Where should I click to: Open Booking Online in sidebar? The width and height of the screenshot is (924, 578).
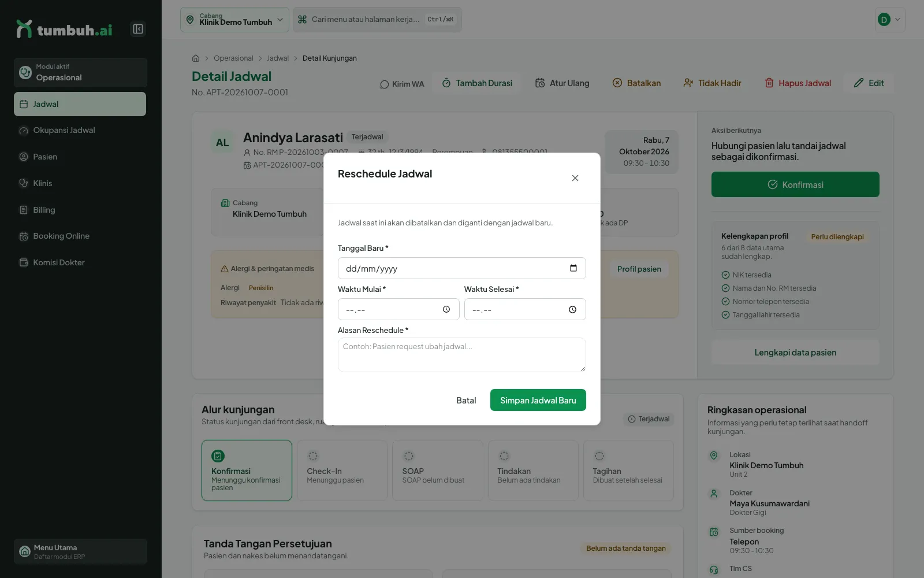click(80, 236)
